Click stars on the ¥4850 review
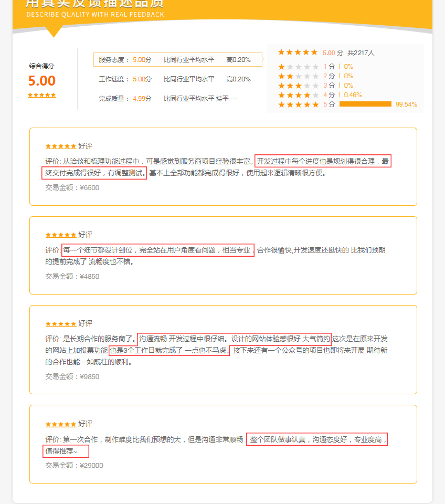 (x=61, y=235)
